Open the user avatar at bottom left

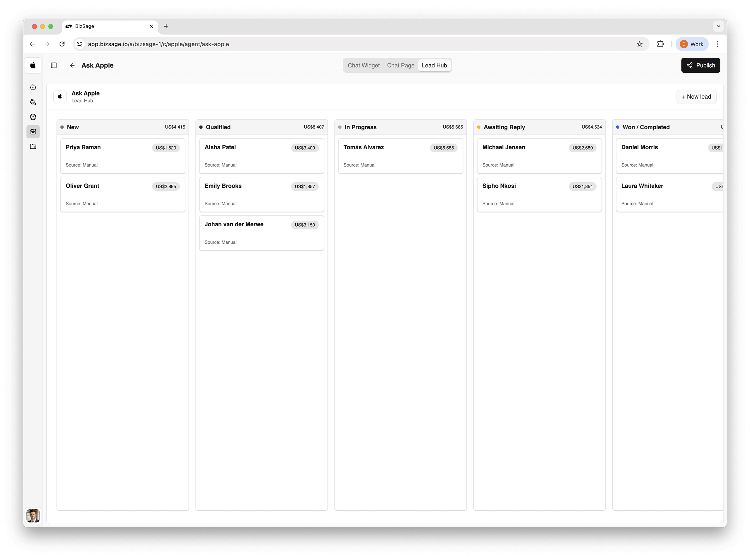33,516
